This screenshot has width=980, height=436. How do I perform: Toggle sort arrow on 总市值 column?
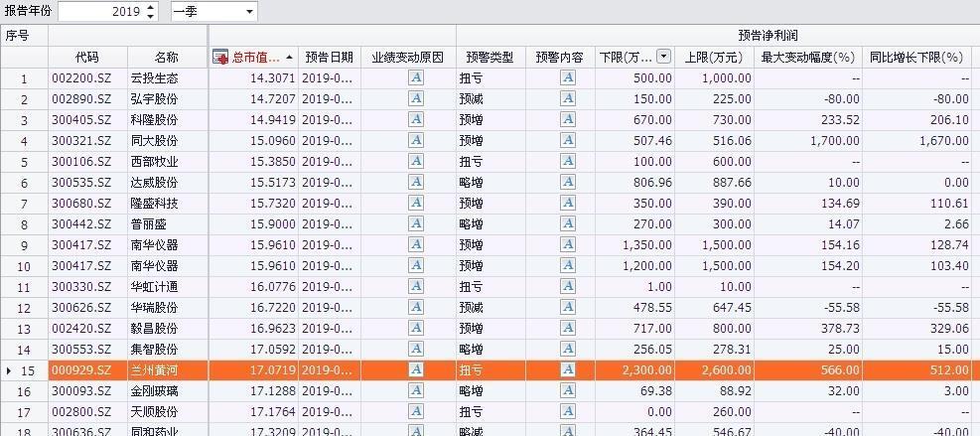coord(289,58)
